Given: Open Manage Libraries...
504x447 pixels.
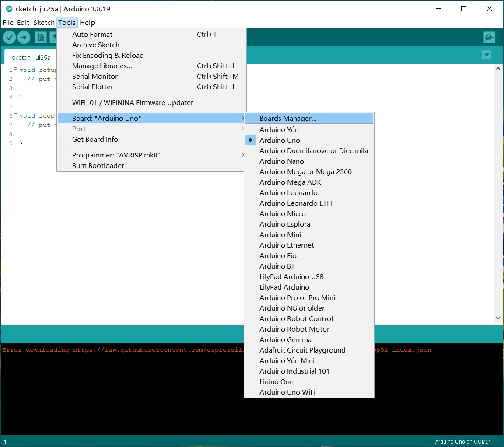Looking at the screenshot, I should pos(152,66).
